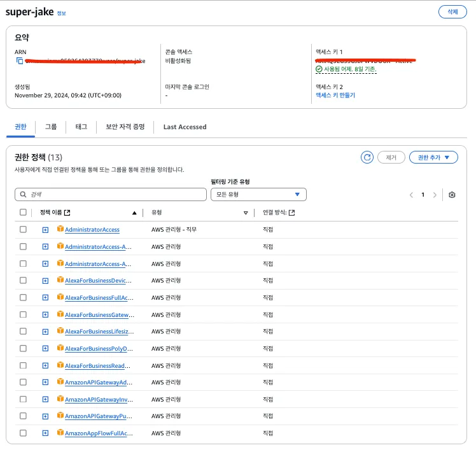Tick the select-all policies checkbox

click(x=23, y=212)
